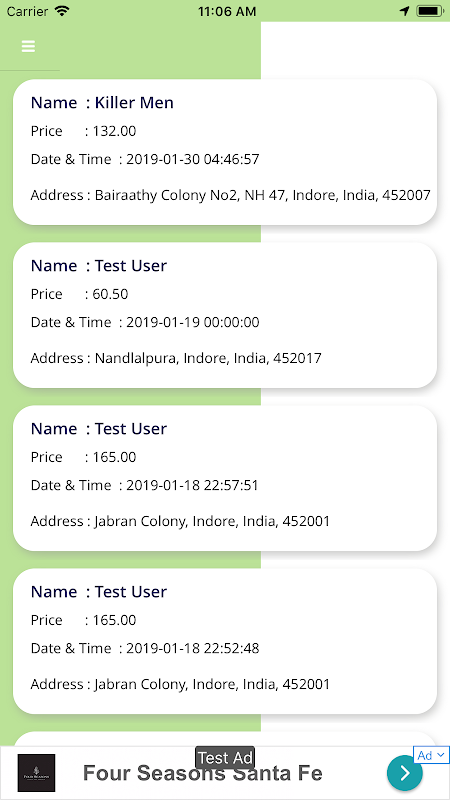The height and width of the screenshot is (800, 450).
Task: Tap the Bairaathy Colony address line
Action: [x=231, y=195]
